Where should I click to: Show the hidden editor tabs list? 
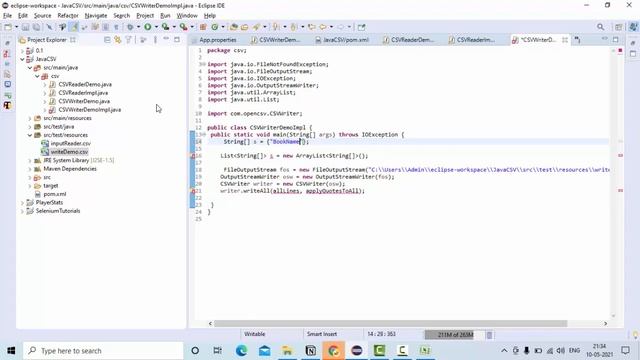(x=577, y=40)
